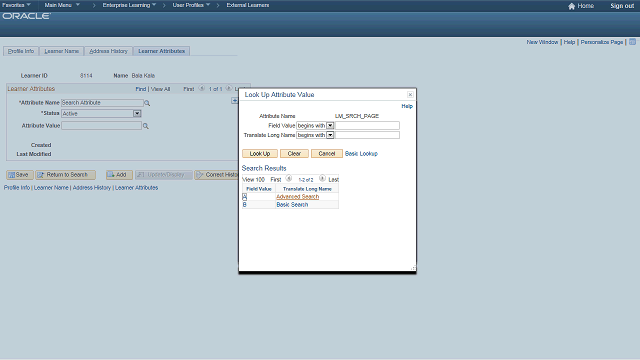Show previous row arrow in Learner Attributes
The height and width of the screenshot is (360, 640).
[202, 89]
